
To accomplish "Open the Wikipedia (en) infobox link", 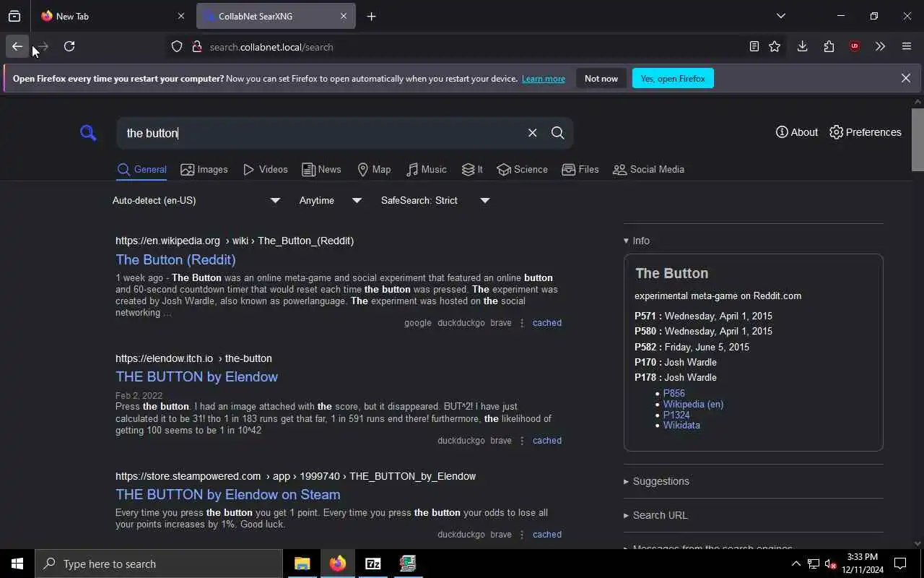I will pos(693,405).
